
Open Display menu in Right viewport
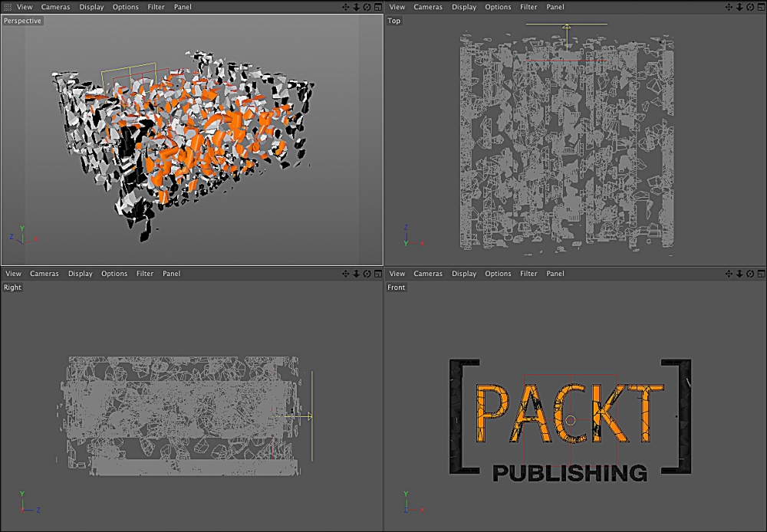[x=81, y=274]
